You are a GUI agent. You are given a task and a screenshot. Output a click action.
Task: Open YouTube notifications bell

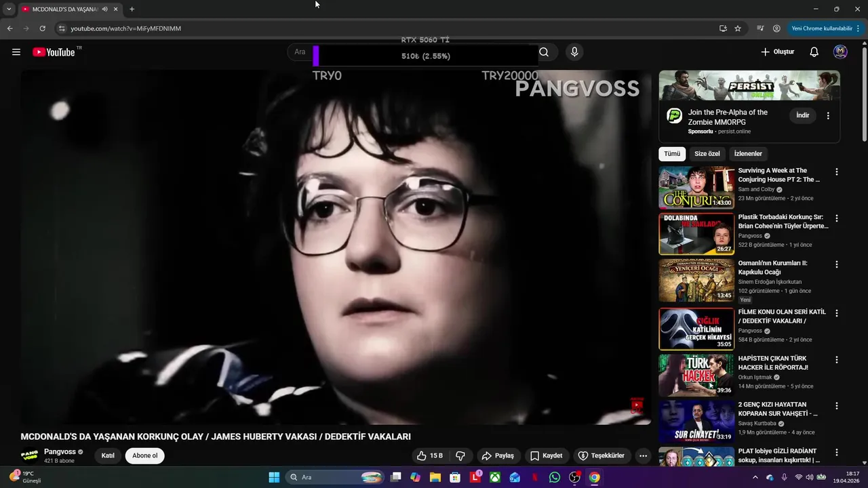pyautogui.click(x=814, y=52)
